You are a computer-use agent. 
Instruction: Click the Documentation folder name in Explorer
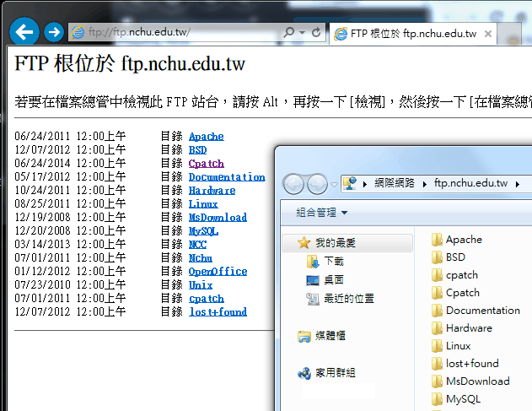[483, 310]
